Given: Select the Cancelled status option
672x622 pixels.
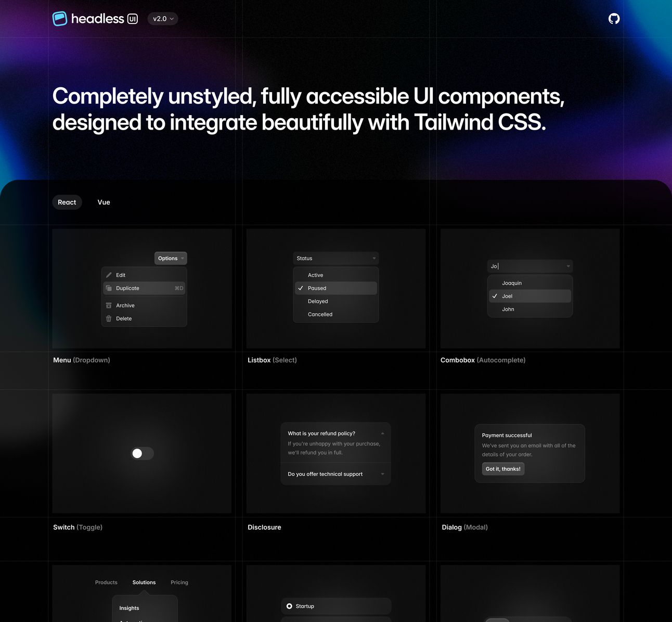Looking at the screenshot, I should click(336, 314).
